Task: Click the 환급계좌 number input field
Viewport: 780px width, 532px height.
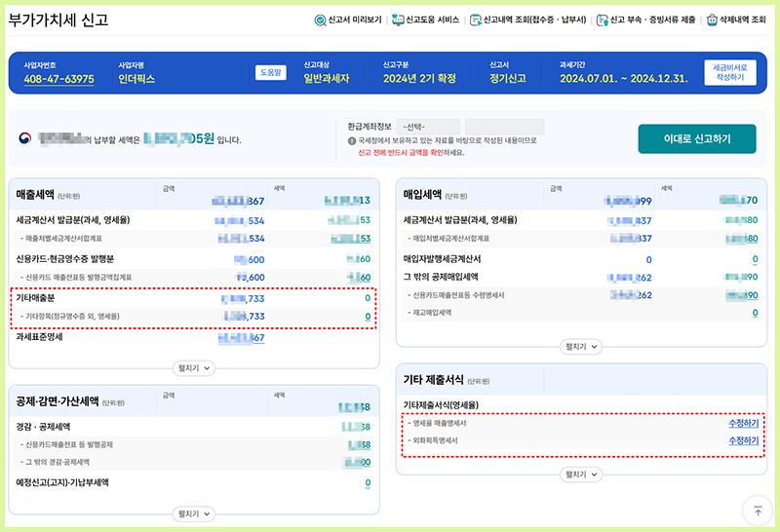Action: click(x=504, y=127)
